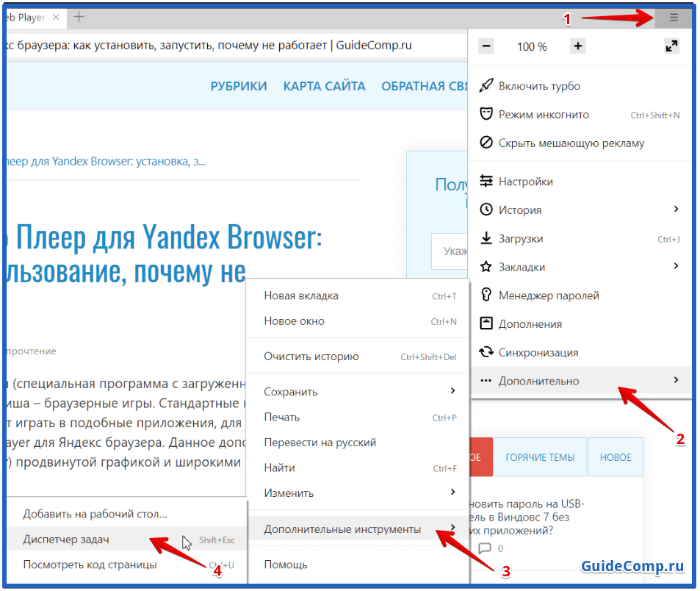This screenshot has width=700, height=591.
Task: Click the rocket icon for turbo
Action: click(486, 85)
